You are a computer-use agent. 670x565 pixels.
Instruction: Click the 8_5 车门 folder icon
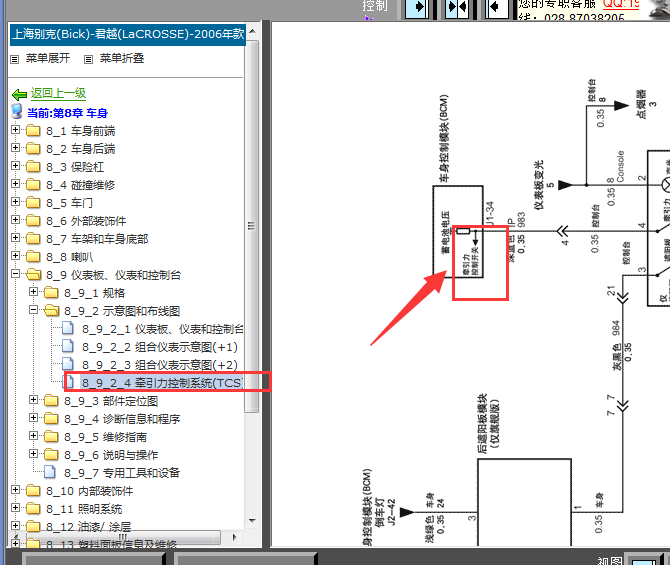(33, 203)
